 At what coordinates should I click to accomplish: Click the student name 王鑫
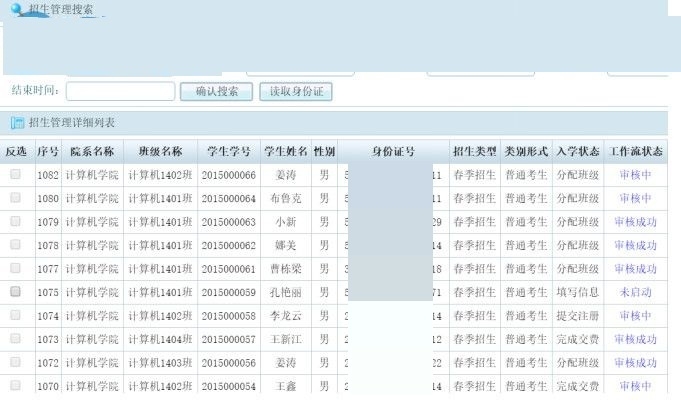point(286,386)
